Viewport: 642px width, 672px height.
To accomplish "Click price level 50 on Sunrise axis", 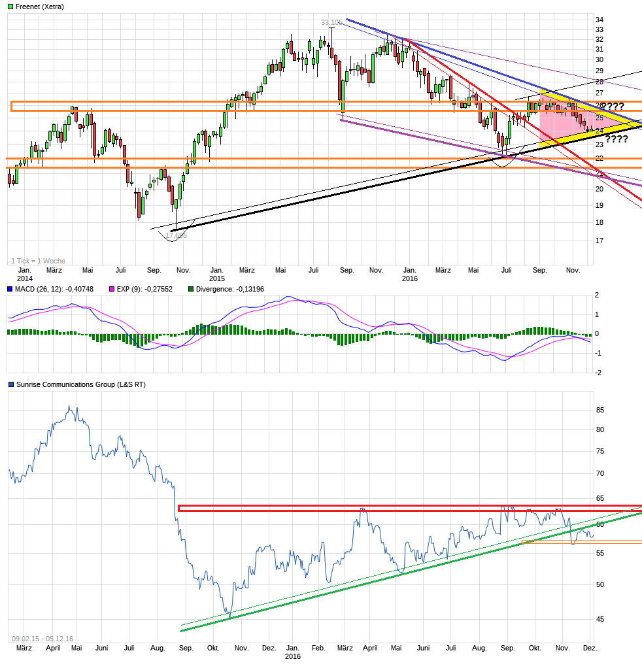I will [x=600, y=584].
